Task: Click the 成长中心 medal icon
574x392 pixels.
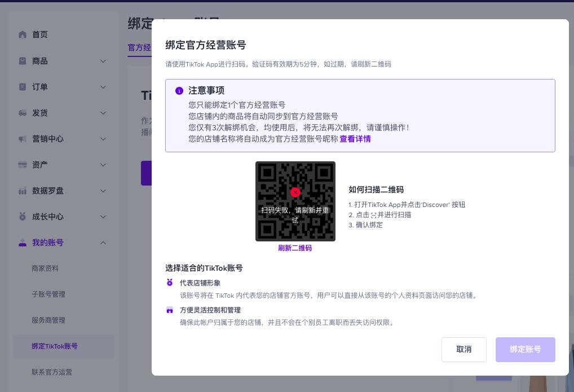Action: click(x=23, y=217)
